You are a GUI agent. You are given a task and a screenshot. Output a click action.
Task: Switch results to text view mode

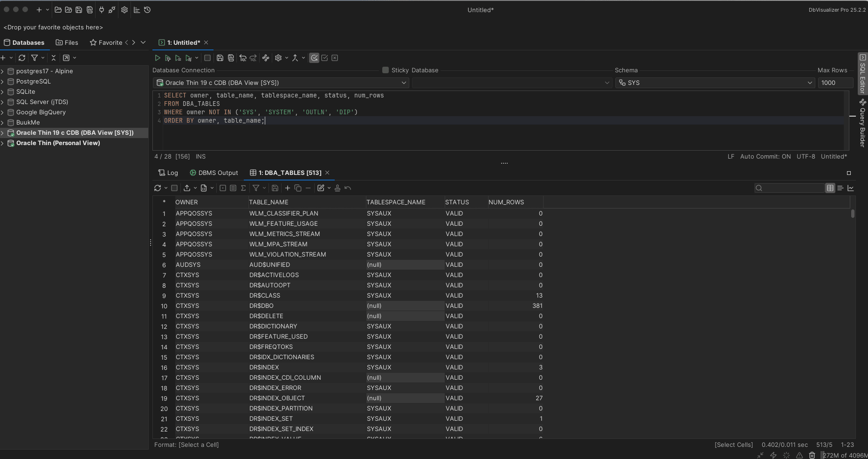(x=840, y=188)
